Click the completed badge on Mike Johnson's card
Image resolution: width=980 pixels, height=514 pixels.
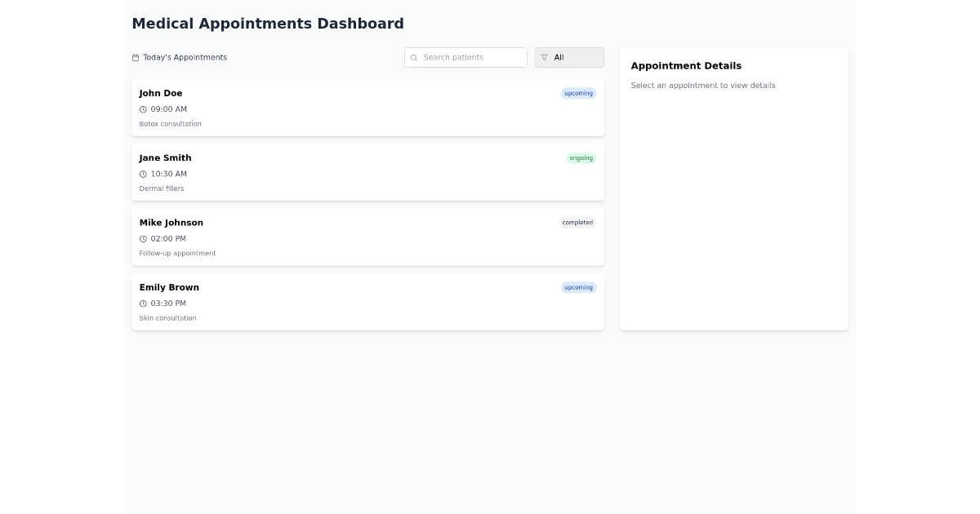(577, 222)
